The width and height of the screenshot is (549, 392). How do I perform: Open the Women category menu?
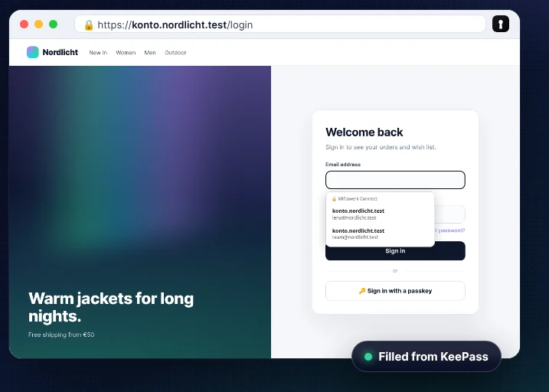[x=126, y=53]
